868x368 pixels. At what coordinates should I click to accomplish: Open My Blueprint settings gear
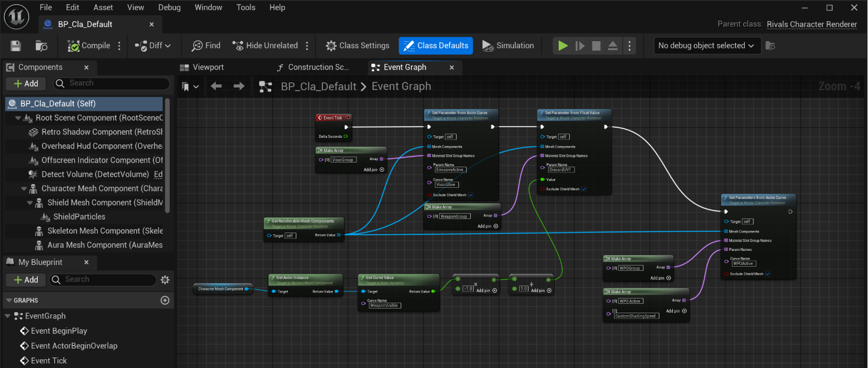[x=165, y=280]
